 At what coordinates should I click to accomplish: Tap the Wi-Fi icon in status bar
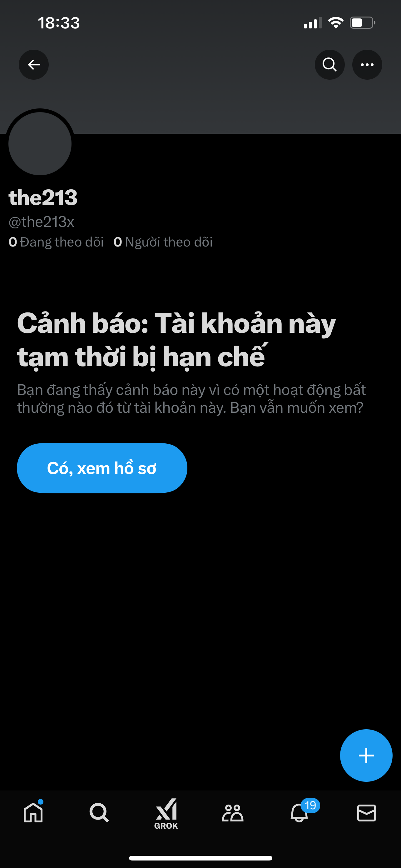point(336,23)
